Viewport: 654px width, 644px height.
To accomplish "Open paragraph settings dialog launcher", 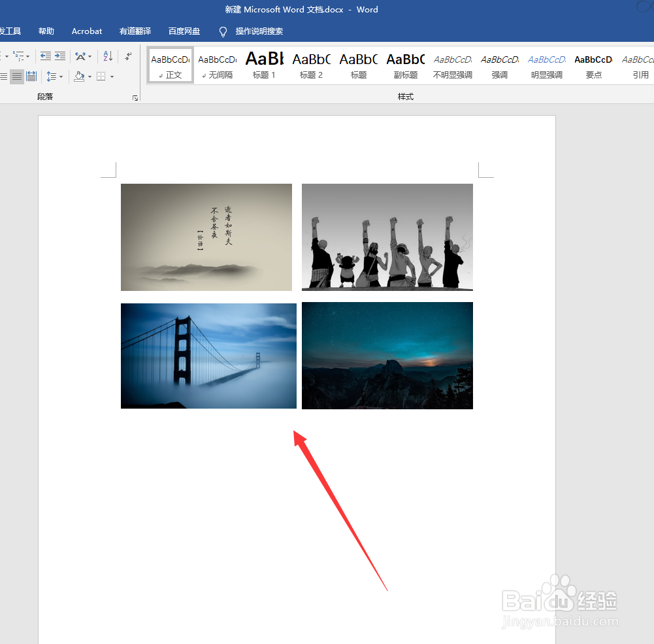I will pyautogui.click(x=135, y=98).
